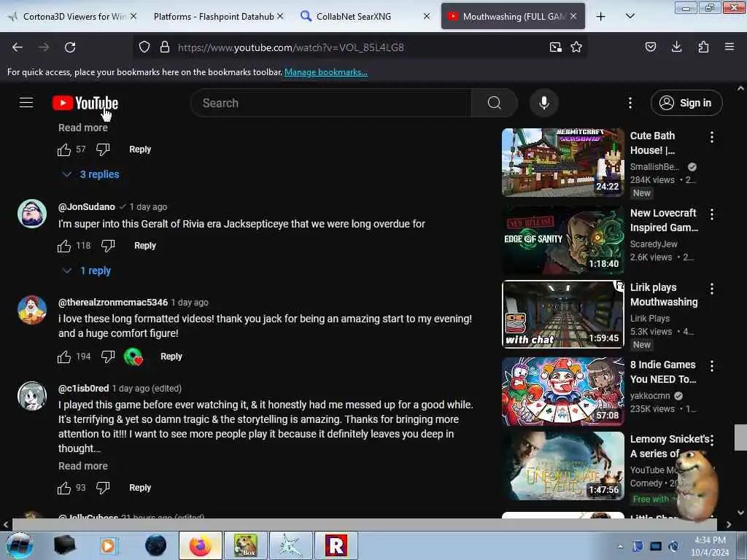Viewport: 747px width, 560px height.
Task: Open Firefox application menu
Action: pyautogui.click(x=729, y=47)
